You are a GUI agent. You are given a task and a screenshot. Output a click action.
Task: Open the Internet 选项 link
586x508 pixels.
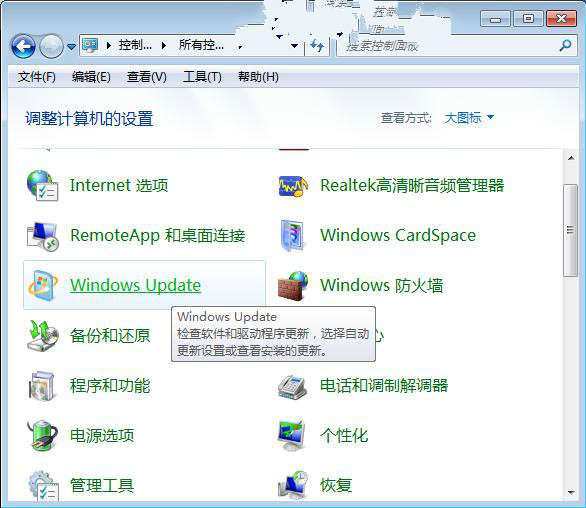(119, 185)
